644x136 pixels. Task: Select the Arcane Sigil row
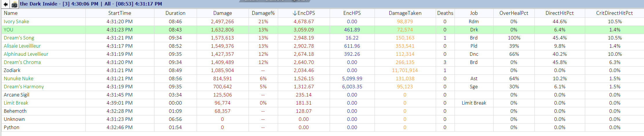pos(323,95)
